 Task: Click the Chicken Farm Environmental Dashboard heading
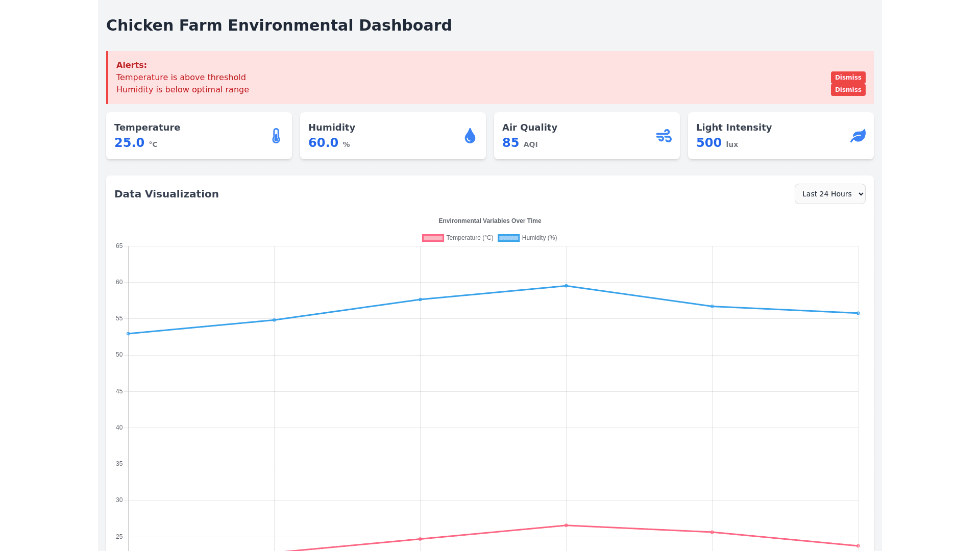click(x=279, y=26)
